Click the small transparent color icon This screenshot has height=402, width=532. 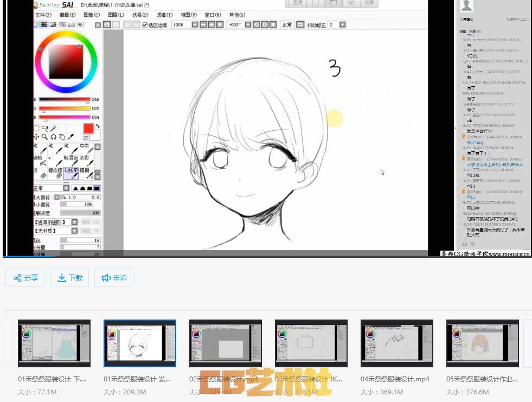point(86,138)
